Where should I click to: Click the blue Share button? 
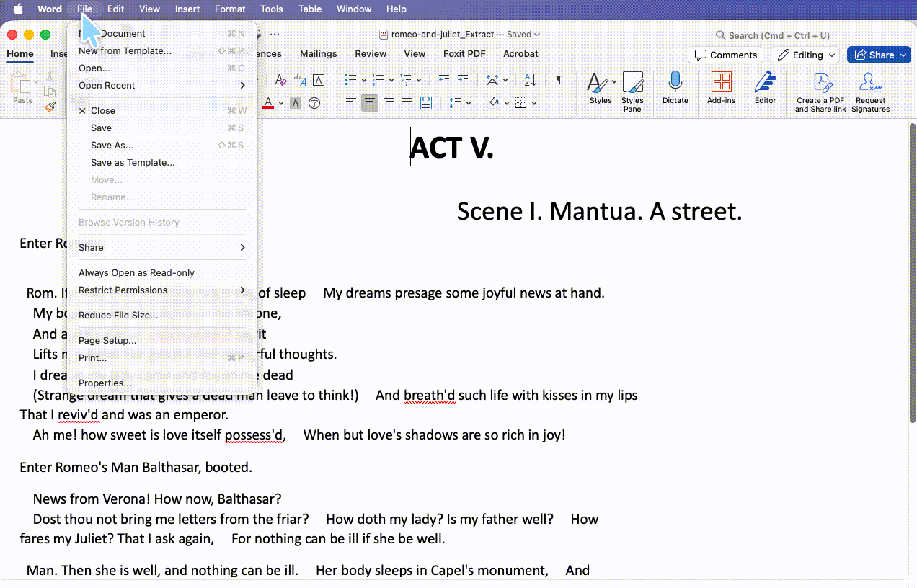tap(879, 55)
